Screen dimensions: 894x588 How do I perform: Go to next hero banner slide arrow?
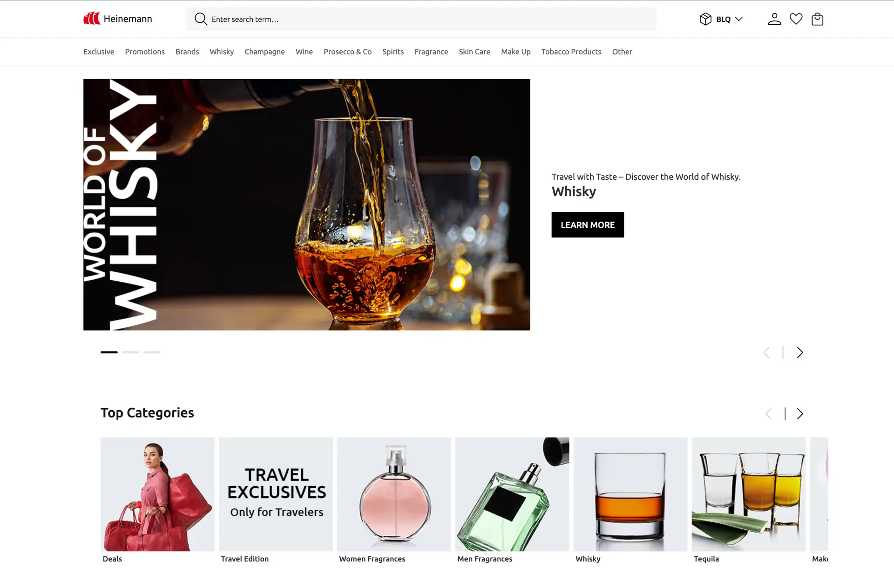800,352
